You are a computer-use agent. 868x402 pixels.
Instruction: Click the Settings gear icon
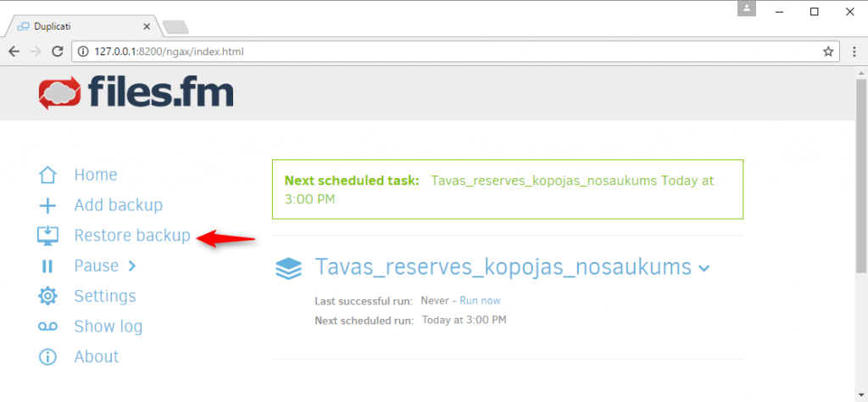coord(47,296)
